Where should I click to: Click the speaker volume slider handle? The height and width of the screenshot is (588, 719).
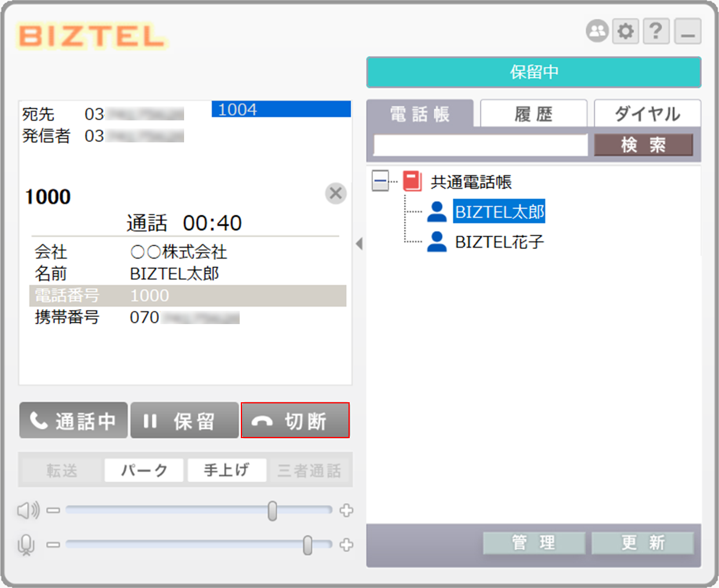pyautogui.click(x=272, y=510)
